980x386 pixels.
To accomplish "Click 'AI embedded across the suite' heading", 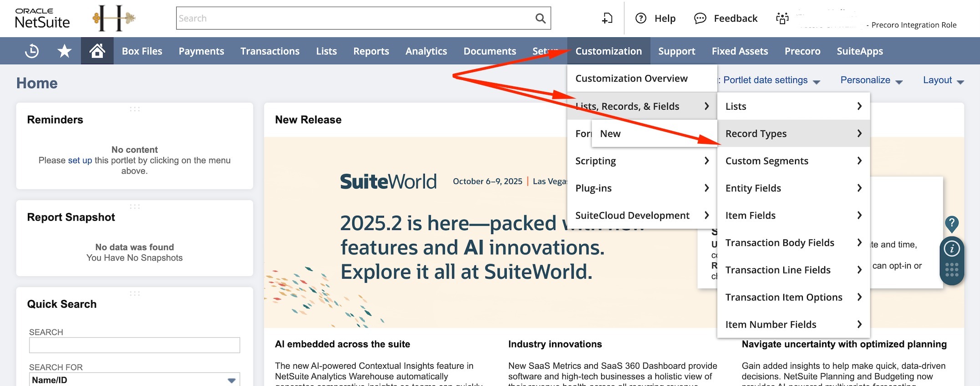I will (342, 344).
